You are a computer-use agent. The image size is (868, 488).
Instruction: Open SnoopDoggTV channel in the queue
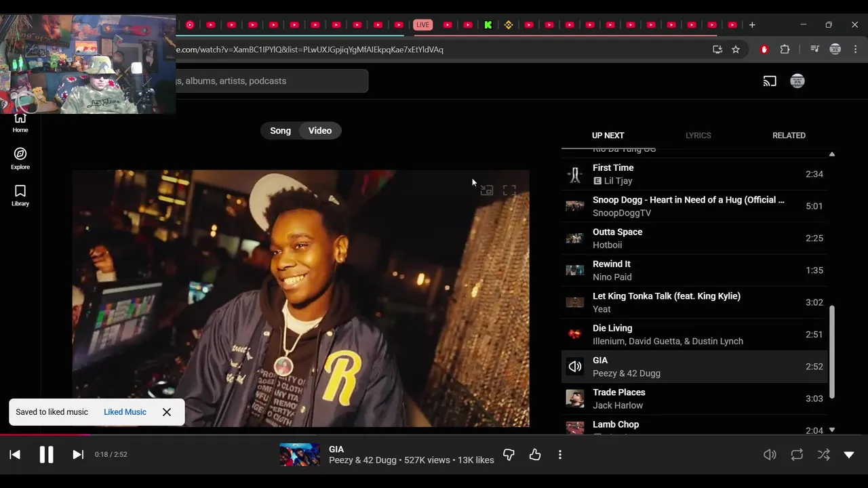click(622, 213)
